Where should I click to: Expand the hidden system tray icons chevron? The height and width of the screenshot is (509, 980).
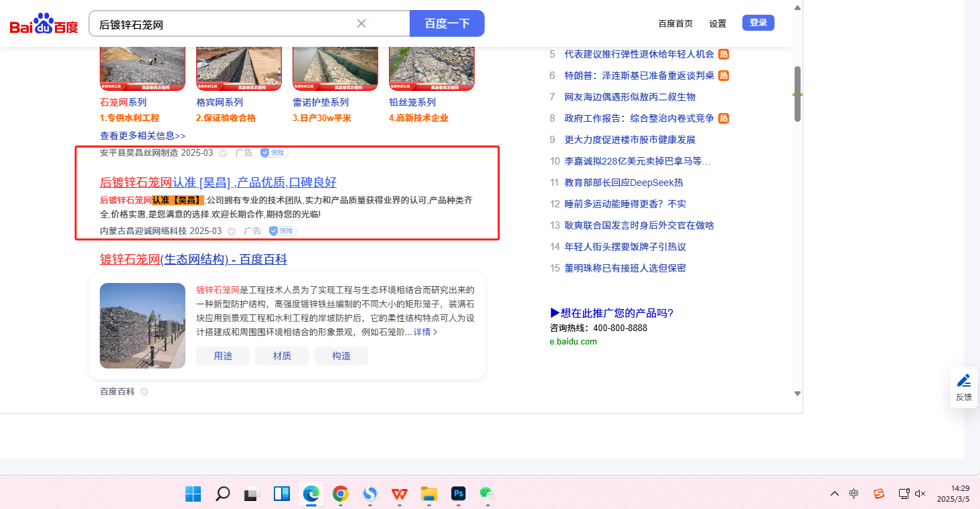(835, 494)
